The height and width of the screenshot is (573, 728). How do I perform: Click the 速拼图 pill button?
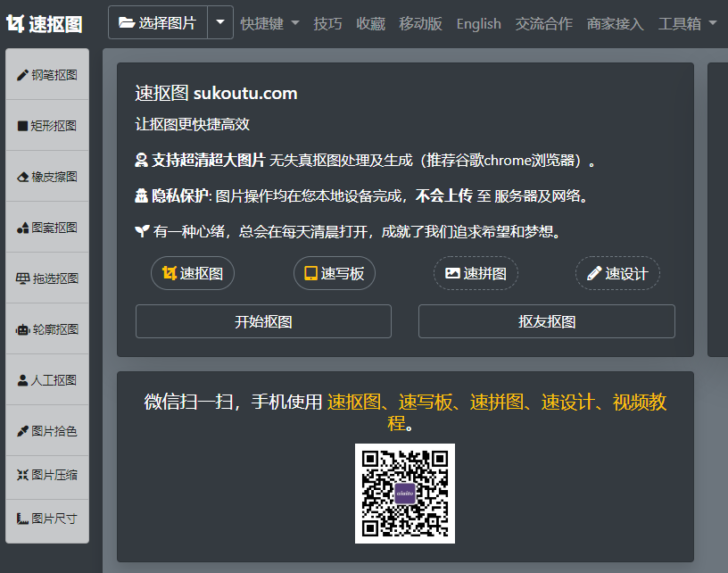click(476, 273)
